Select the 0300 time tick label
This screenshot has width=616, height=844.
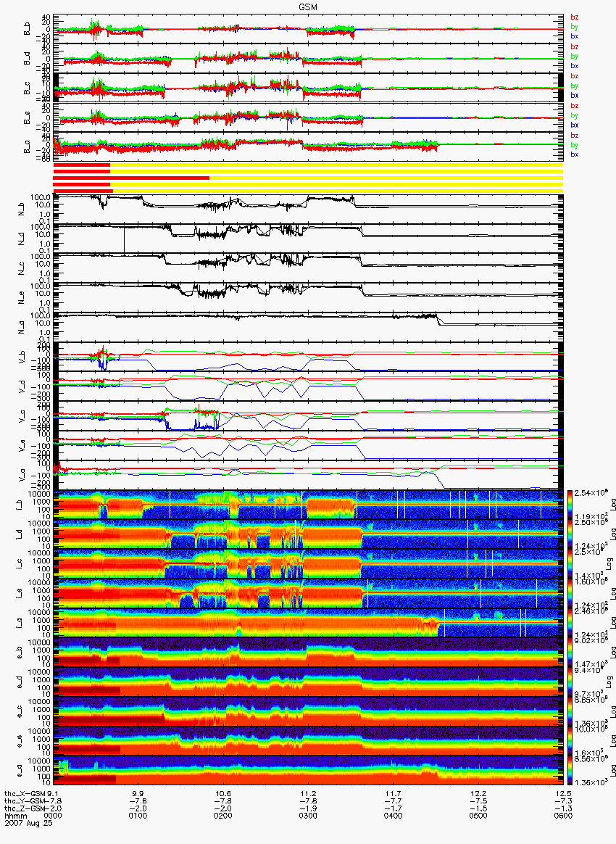point(308,816)
